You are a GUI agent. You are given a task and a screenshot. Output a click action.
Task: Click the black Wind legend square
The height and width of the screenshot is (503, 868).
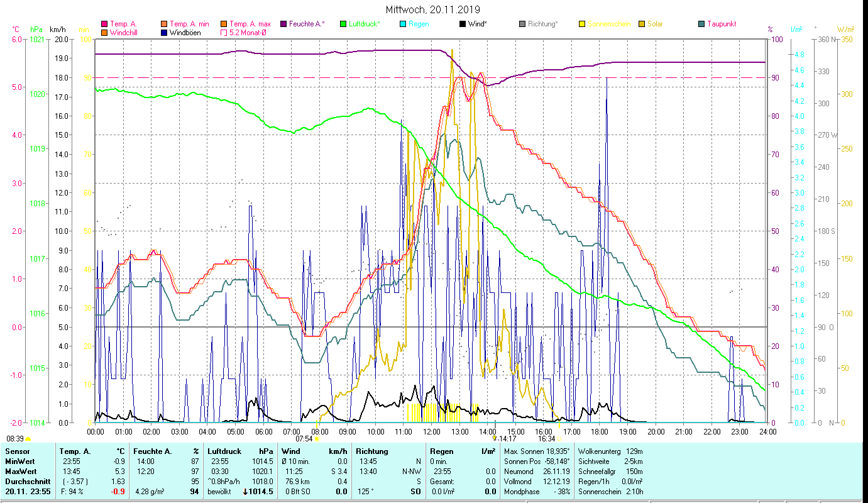click(x=463, y=24)
